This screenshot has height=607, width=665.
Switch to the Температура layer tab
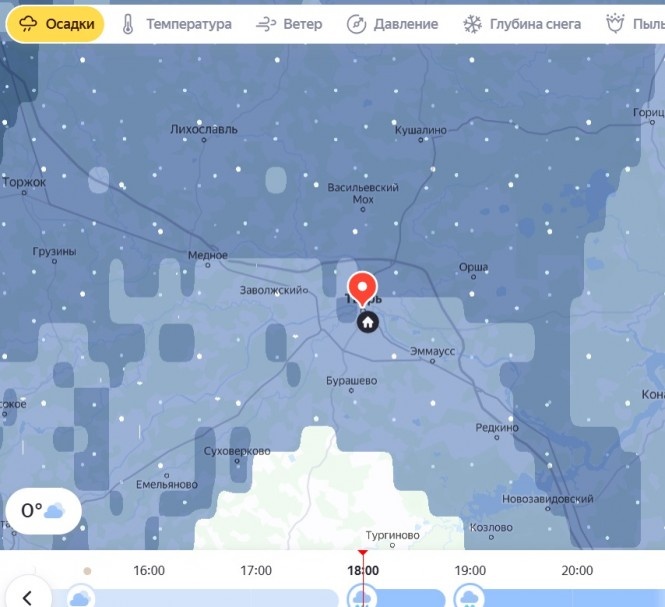tap(176, 24)
